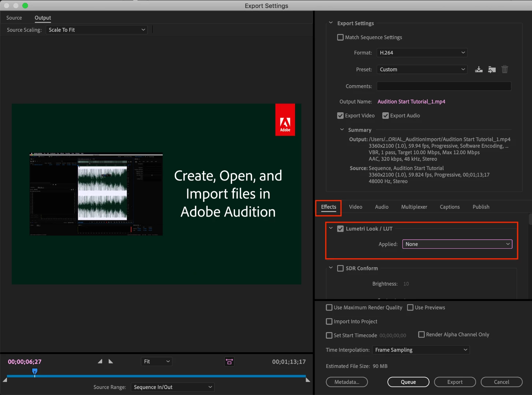Open the Preset Custom dropdown
Image resolution: width=532 pixels, height=395 pixels.
[422, 69]
